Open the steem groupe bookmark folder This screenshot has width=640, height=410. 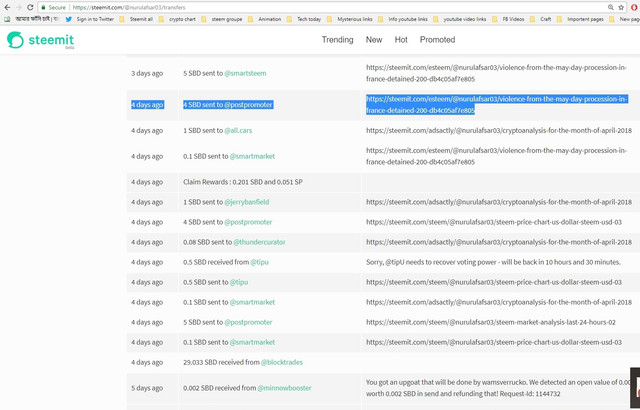pos(221,19)
